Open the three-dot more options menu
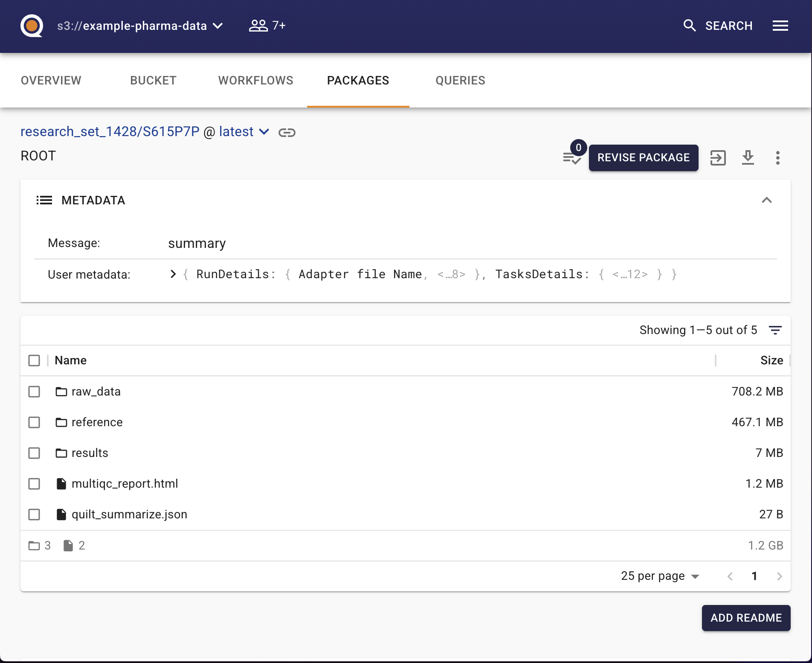Viewport: 812px width, 663px height. pos(777,157)
